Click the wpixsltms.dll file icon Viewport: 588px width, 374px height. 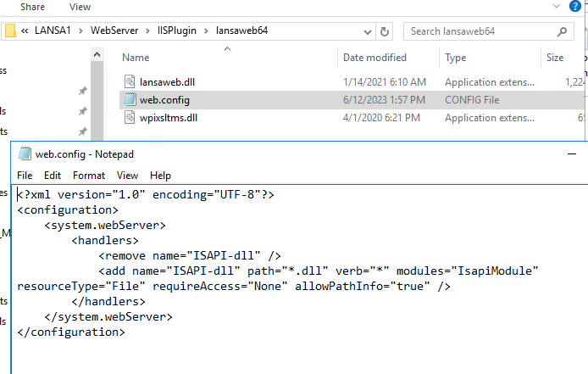pos(130,118)
